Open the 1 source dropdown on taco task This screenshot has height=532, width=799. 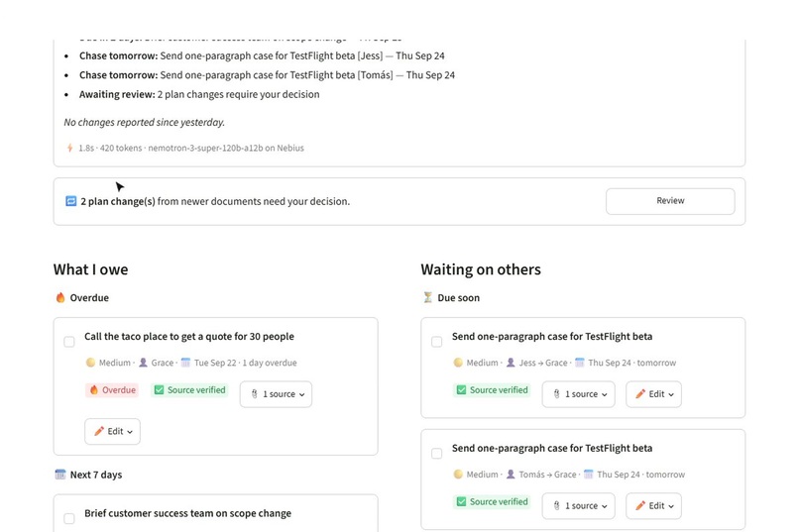tap(276, 394)
